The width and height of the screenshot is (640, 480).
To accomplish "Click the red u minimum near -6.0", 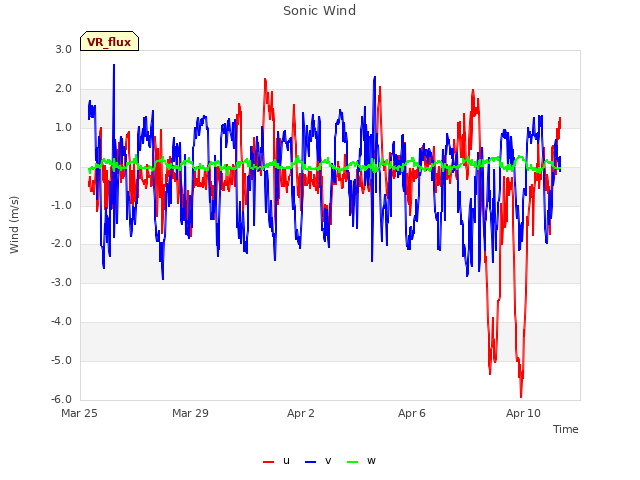I will (x=521, y=395).
